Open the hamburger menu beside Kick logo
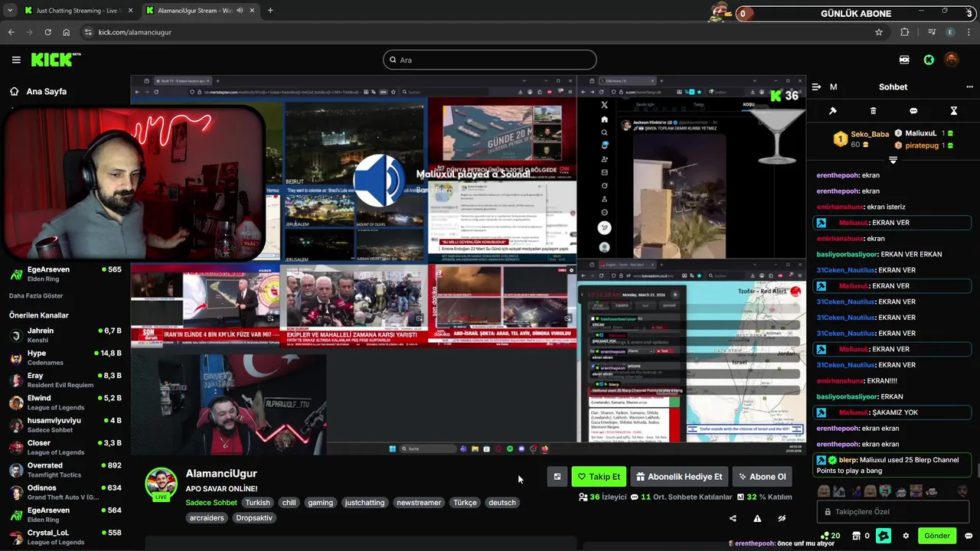The height and width of the screenshot is (551, 980). point(16,60)
